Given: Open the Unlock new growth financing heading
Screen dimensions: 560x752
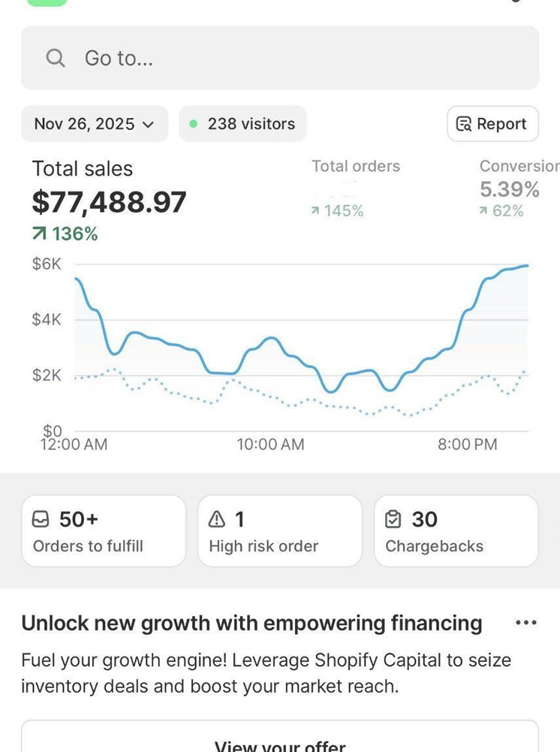Looking at the screenshot, I should (251, 623).
